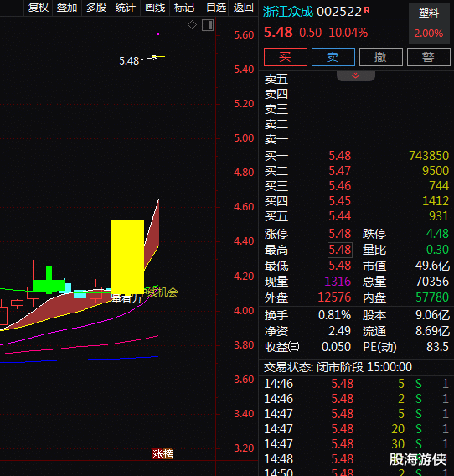Click the 涨榜 marker on chart

pos(163,454)
